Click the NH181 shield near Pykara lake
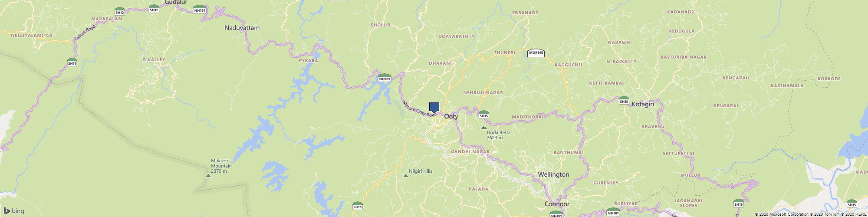Viewport: 868px width, 217px height. tap(385, 78)
